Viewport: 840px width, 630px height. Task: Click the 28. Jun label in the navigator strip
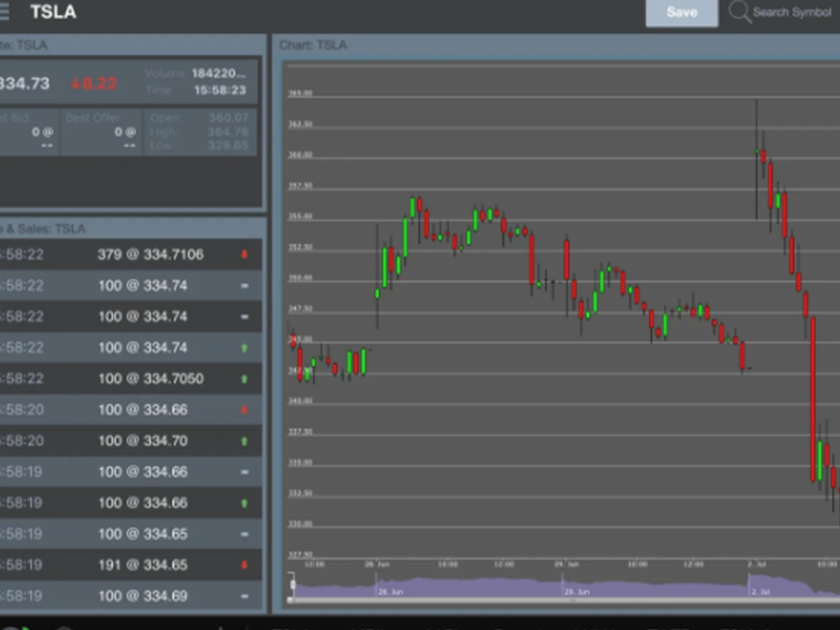390,592
